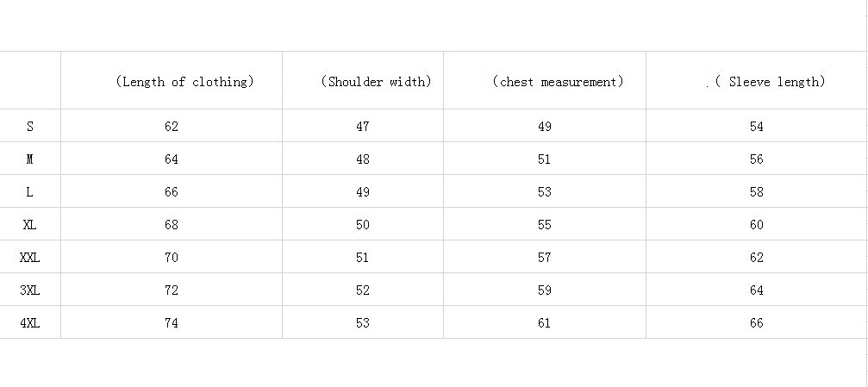Screen dimensions: 868x387
Task: Click sleeve length 60 in XL row
Action: point(757,225)
